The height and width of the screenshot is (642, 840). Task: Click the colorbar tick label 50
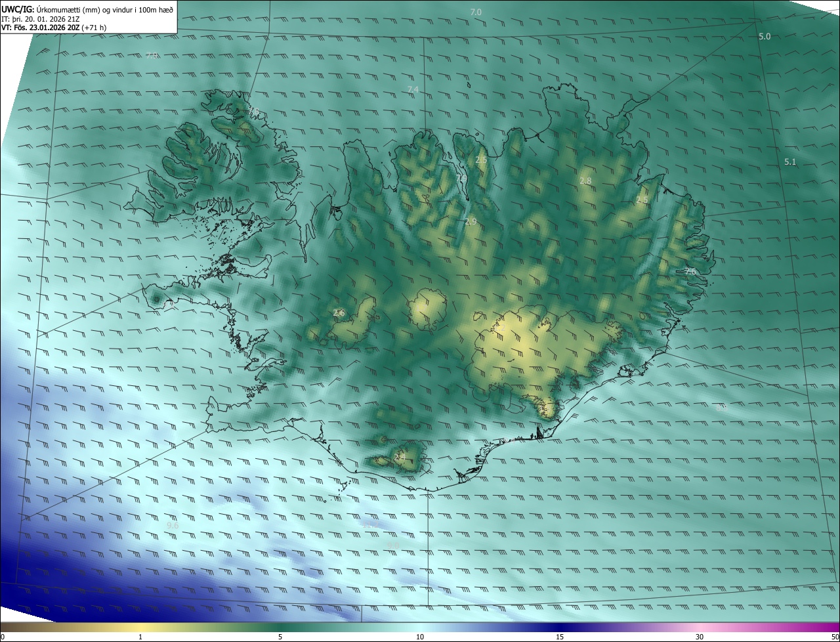[x=835, y=637]
